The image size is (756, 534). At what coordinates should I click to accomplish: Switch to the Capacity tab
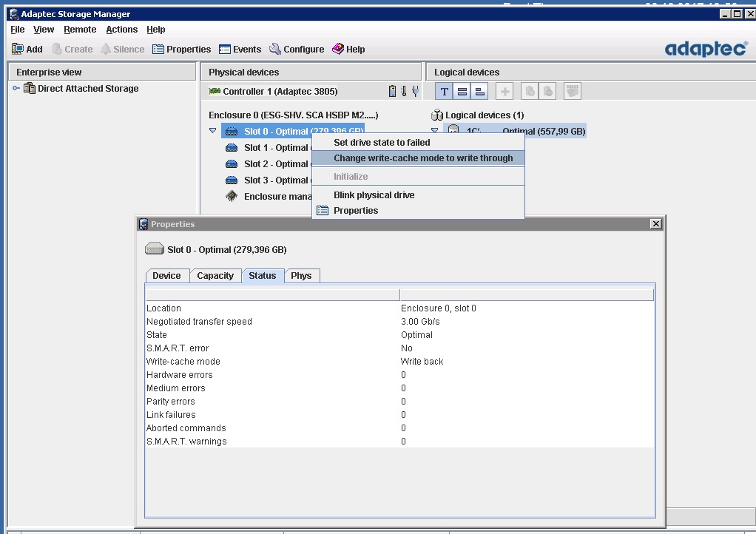215,276
